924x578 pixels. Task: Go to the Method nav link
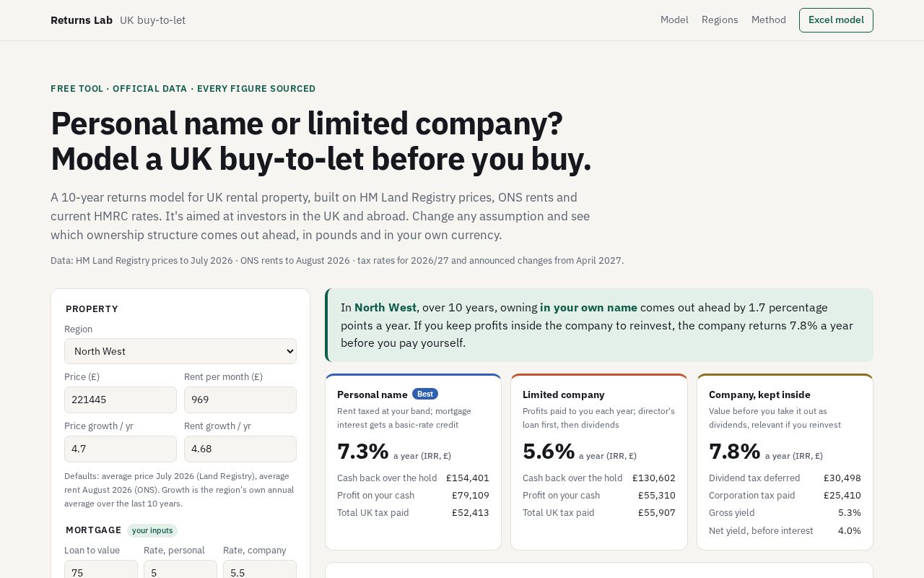click(769, 20)
